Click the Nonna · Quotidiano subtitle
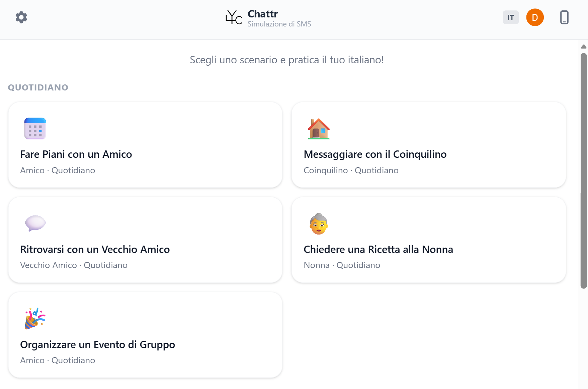The width and height of the screenshot is (588, 389). click(342, 265)
